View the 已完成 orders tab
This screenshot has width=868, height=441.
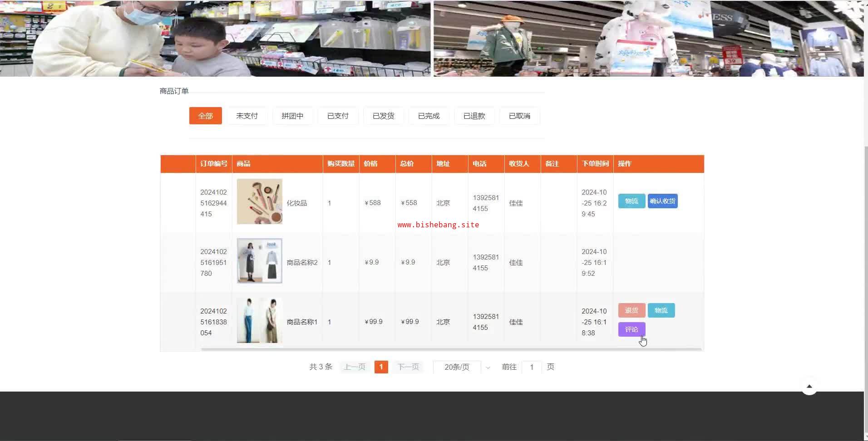429,116
